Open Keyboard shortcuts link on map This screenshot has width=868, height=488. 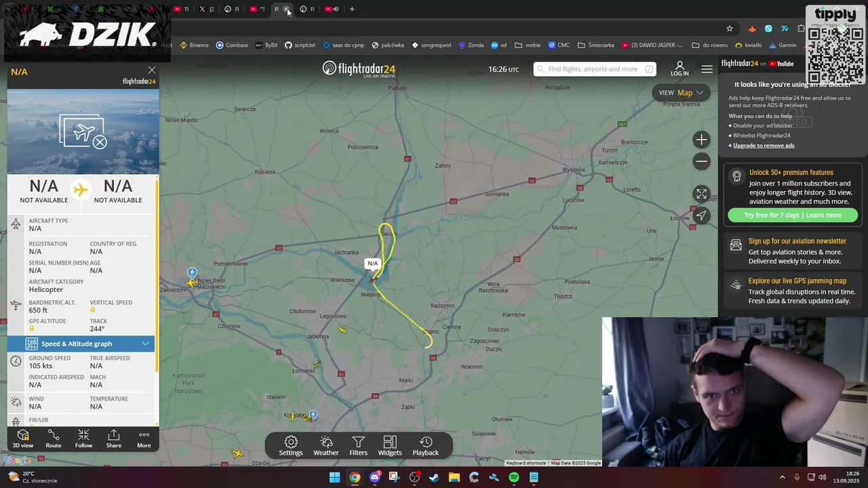pos(526,463)
